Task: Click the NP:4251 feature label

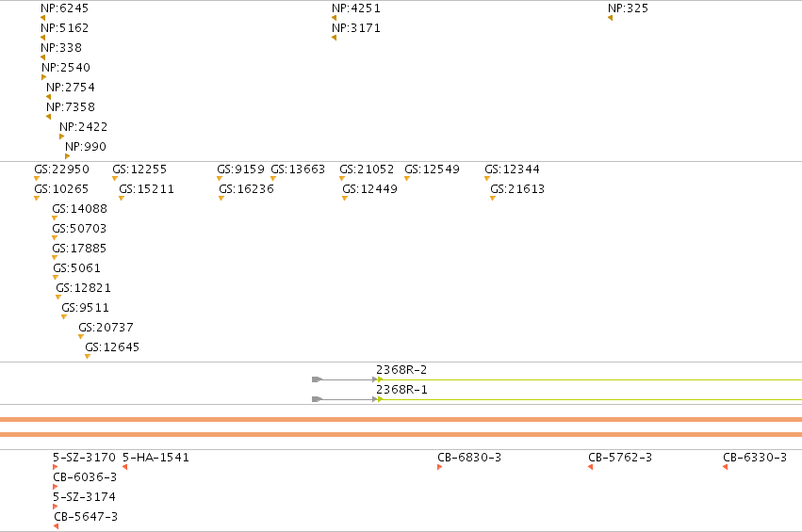Action: tap(356, 8)
